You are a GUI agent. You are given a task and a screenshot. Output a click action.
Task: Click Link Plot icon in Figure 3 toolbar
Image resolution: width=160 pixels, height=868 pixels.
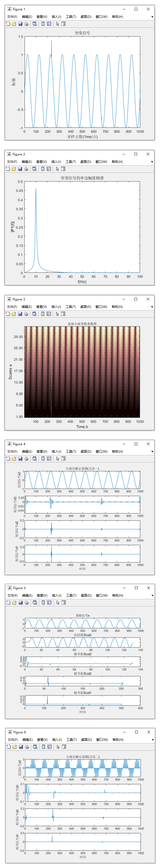click(34, 314)
